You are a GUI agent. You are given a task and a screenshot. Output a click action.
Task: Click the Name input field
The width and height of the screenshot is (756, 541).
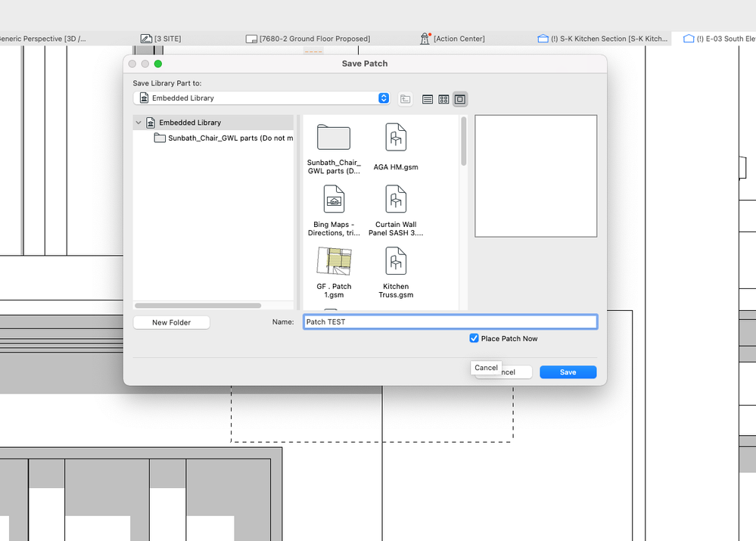tap(450, 322)
